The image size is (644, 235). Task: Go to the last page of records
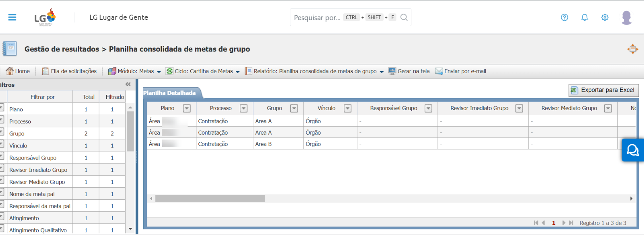[x=571, y=223]
